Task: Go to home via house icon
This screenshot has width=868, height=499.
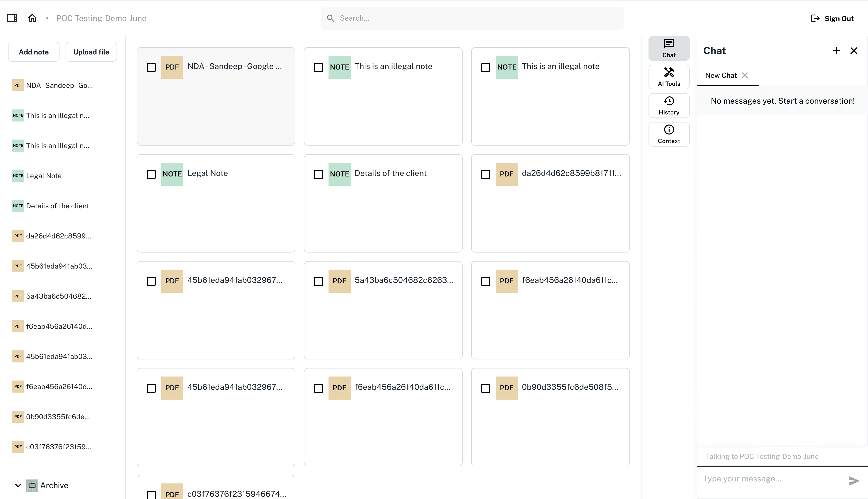Action: [32, 18]
